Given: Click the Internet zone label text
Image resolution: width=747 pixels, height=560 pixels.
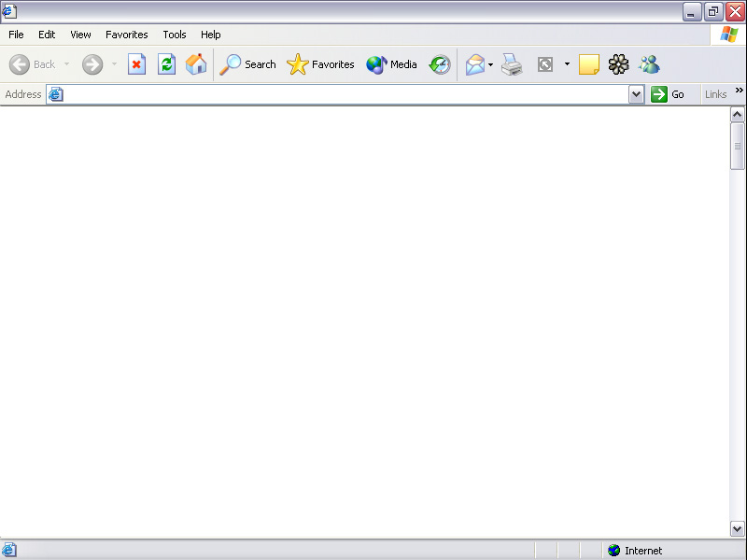Looking at the screenshot, I should [x=643, y=551].
